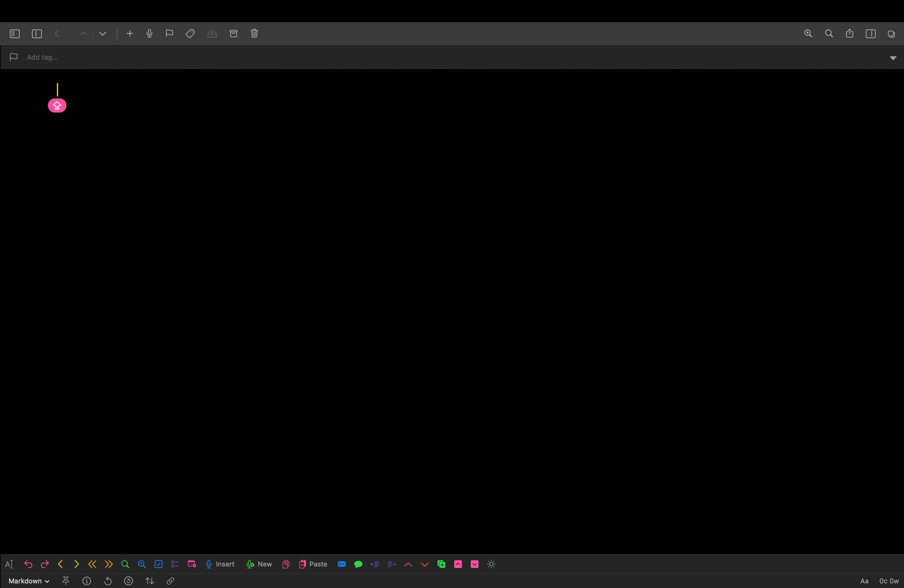Click the counterclockwise arrow icon in the status bar

[x=108, y=581]
